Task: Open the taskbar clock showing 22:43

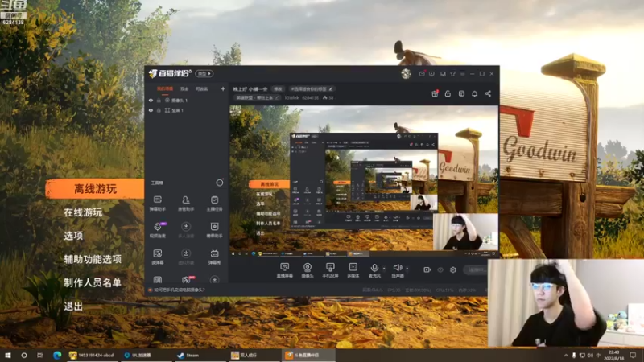Action: (x=613, y=355)
